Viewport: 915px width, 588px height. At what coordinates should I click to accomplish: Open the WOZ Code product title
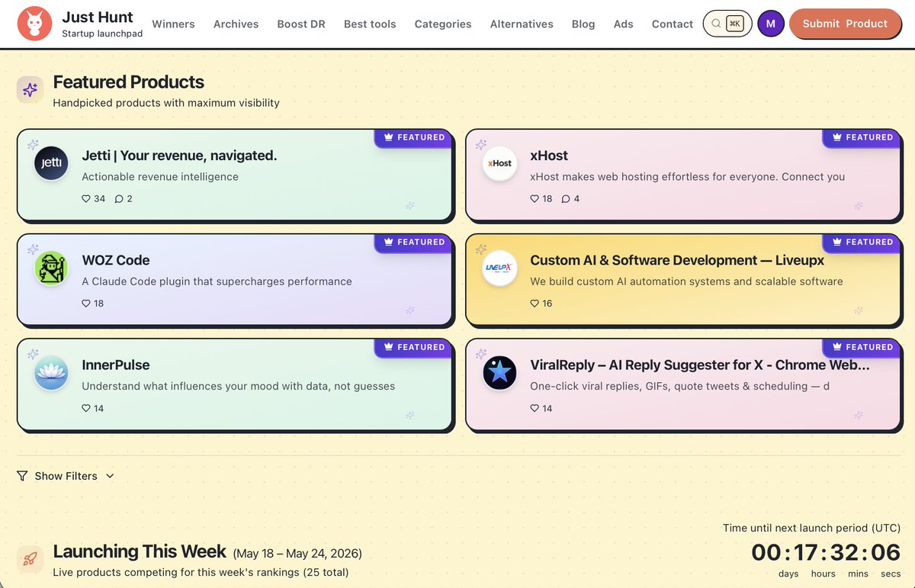(x=116, y=260)
